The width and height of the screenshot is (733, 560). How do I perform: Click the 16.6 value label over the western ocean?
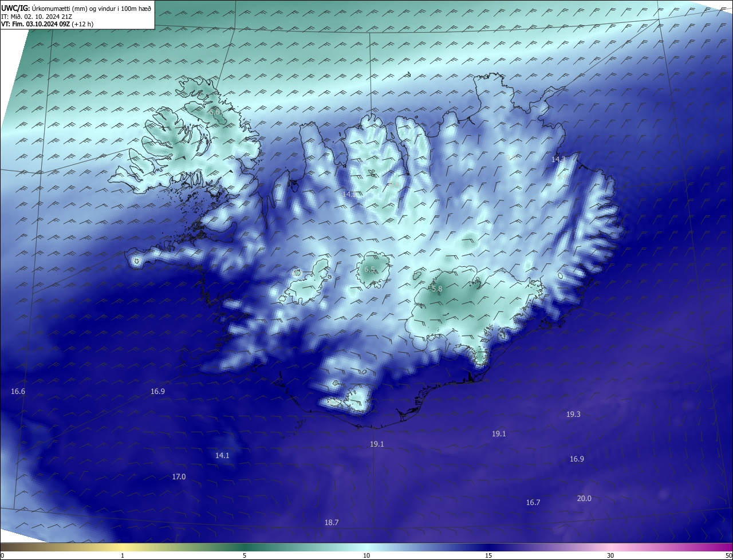[18, 392]
